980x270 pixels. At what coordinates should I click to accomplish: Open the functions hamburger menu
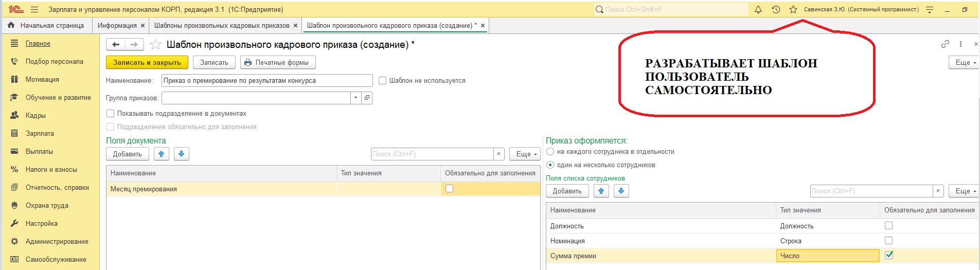pos(34,9)
